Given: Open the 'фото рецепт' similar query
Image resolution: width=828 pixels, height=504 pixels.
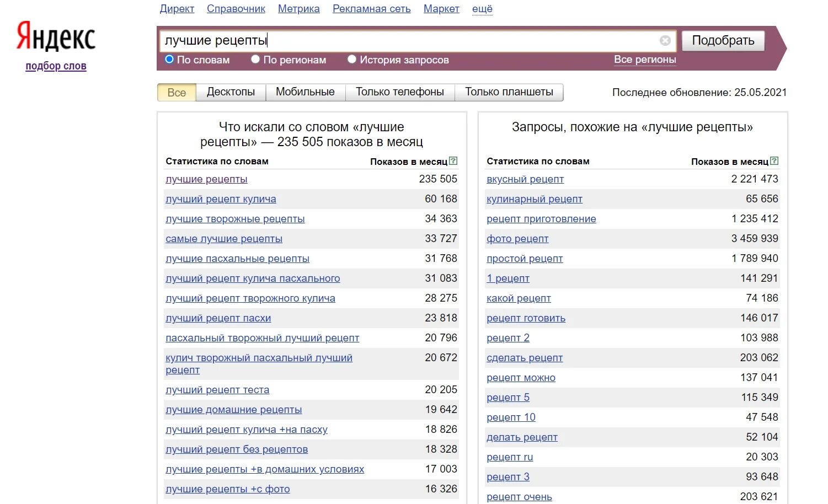Looking at the screenshot, I should click(517, 239).
